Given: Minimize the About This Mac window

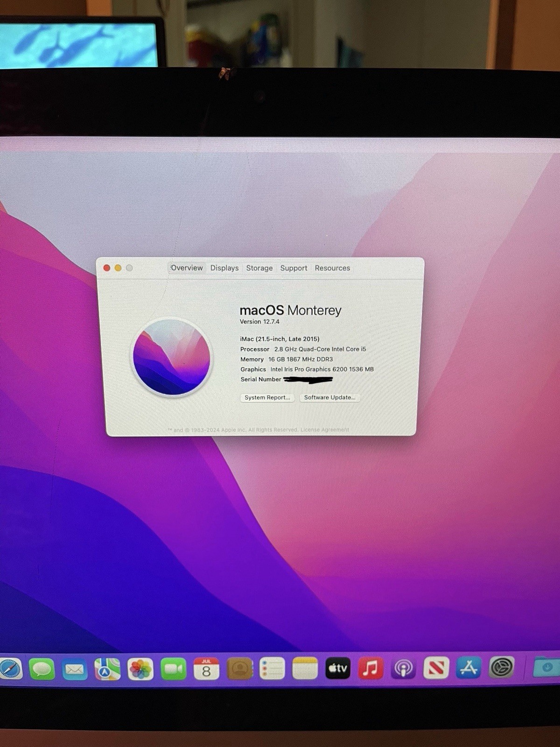Looking at the screenshot, I should 118,268.
